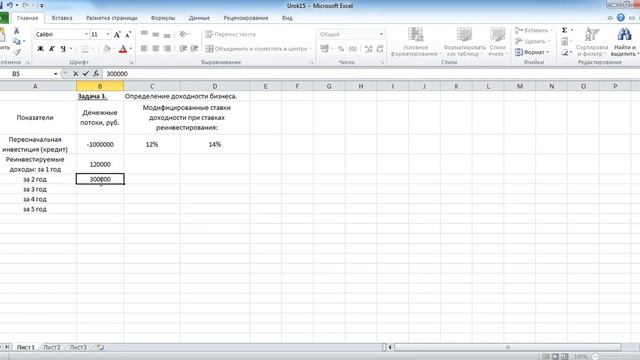Switch to the Главная ribbon tab
This screenshot has height=360, width=640.
[27, 18]
